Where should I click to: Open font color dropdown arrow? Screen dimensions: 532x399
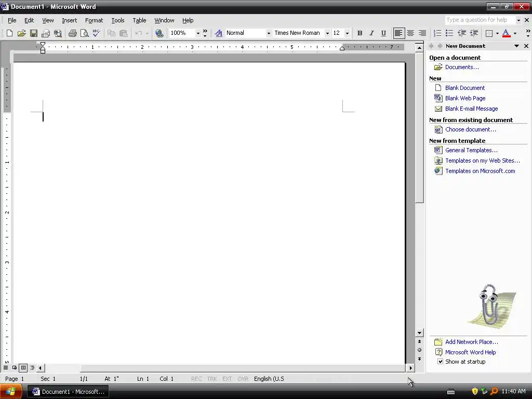(515, 33)
